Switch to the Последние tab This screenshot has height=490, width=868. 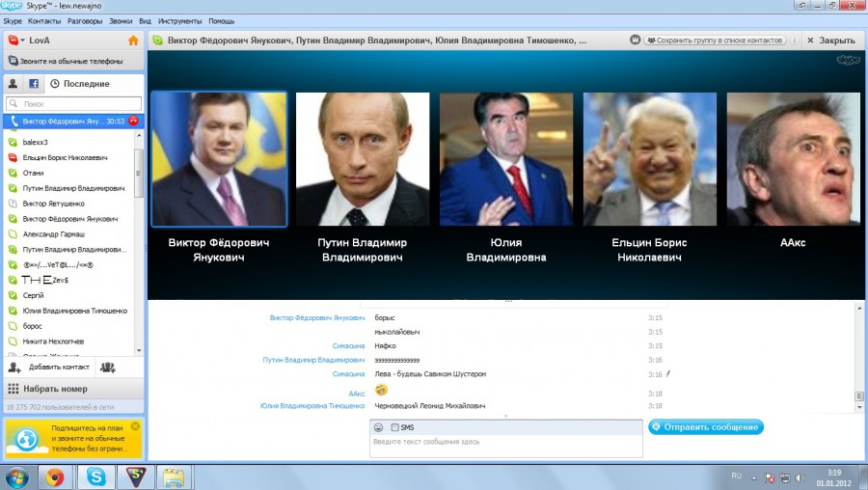coord(80,84)
